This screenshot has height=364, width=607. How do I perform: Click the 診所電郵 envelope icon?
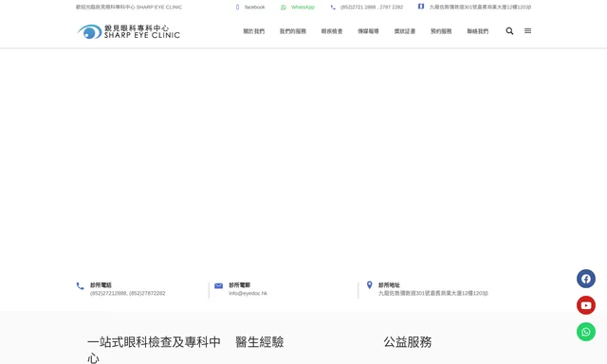(219, 286)
